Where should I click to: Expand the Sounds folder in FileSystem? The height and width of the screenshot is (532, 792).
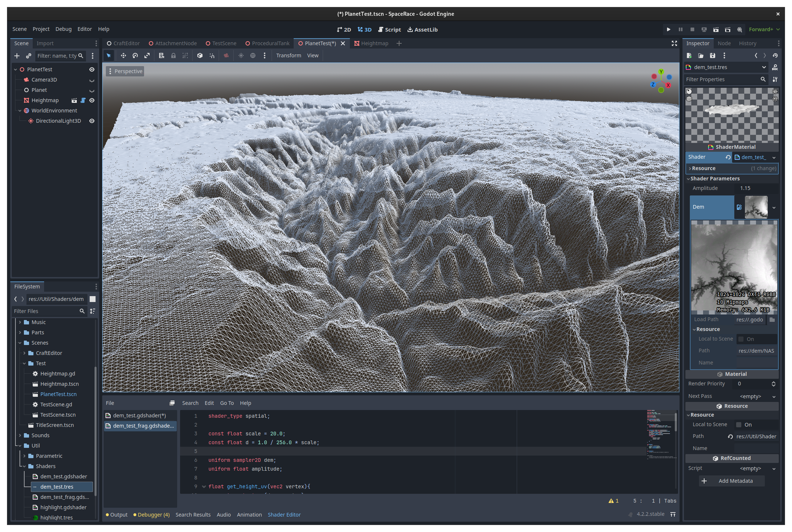click(20, 435)
